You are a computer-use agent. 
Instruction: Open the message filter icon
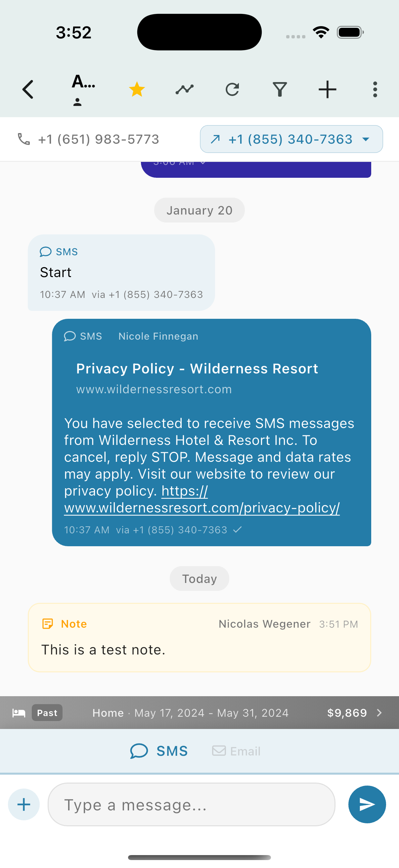point(280,90)
